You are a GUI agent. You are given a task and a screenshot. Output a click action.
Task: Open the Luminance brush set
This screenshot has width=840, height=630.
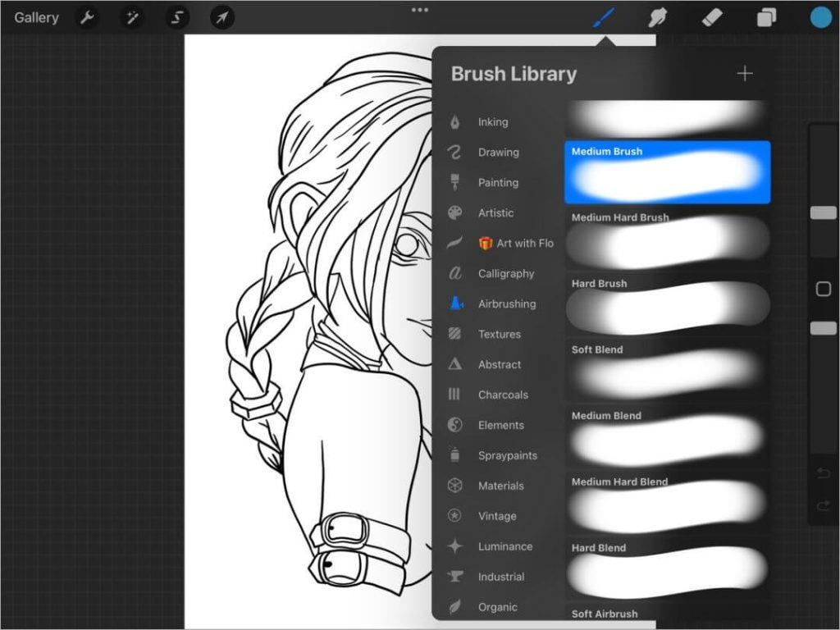[504, 546]
